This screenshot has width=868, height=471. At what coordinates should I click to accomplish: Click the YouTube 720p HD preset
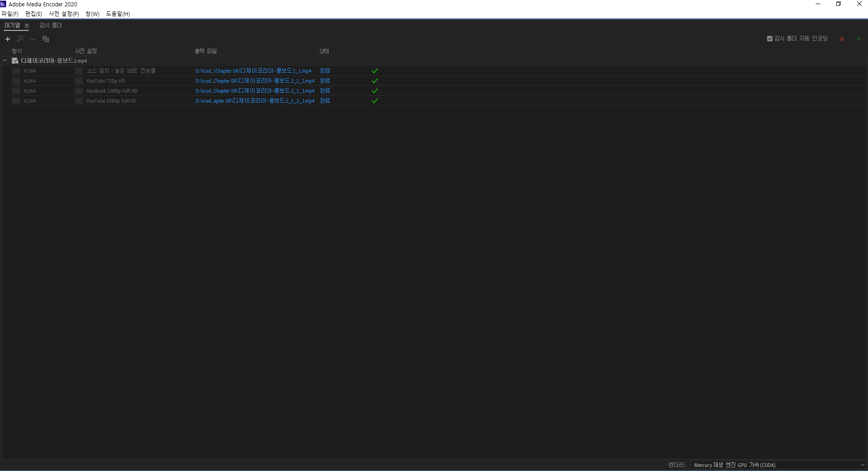tap(105, 81)
